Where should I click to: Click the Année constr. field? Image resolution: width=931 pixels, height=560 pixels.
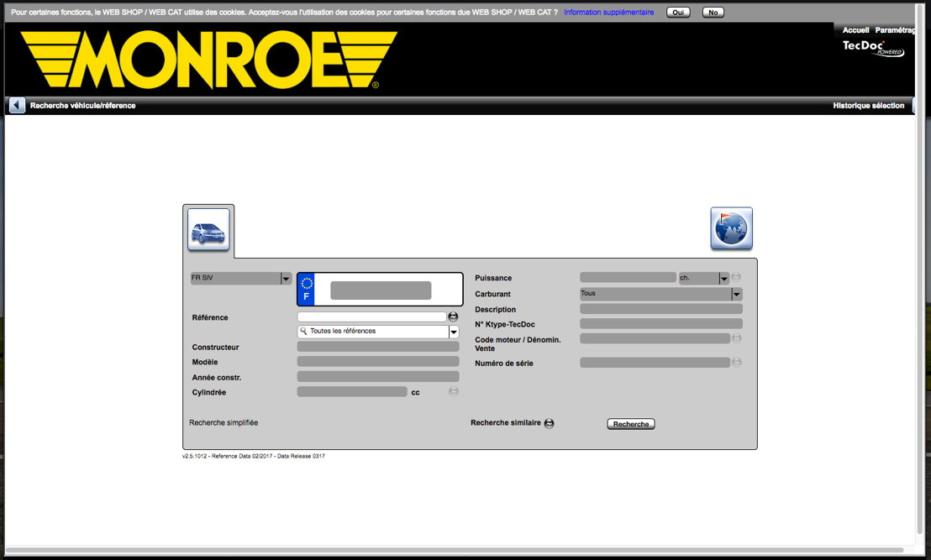(378, 377)
